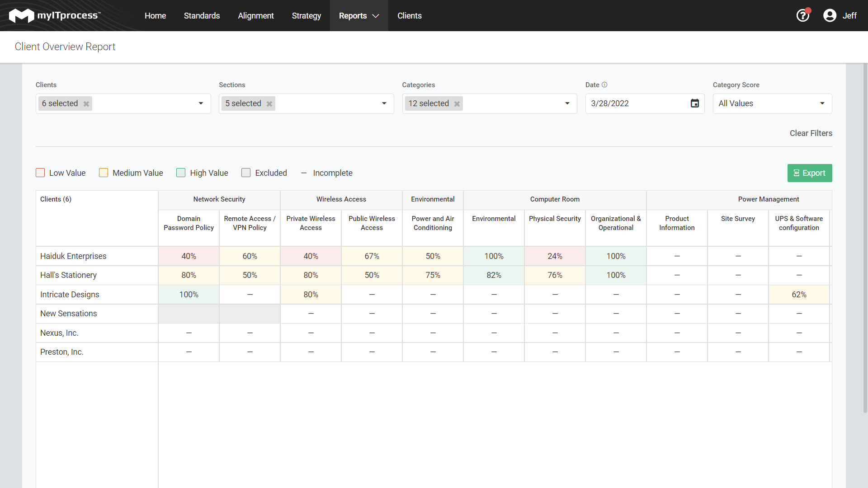Click the user profile avatar icon
The width and height of the screenshot is (868, 488).
pyautogui.click(x=830, y=15)
